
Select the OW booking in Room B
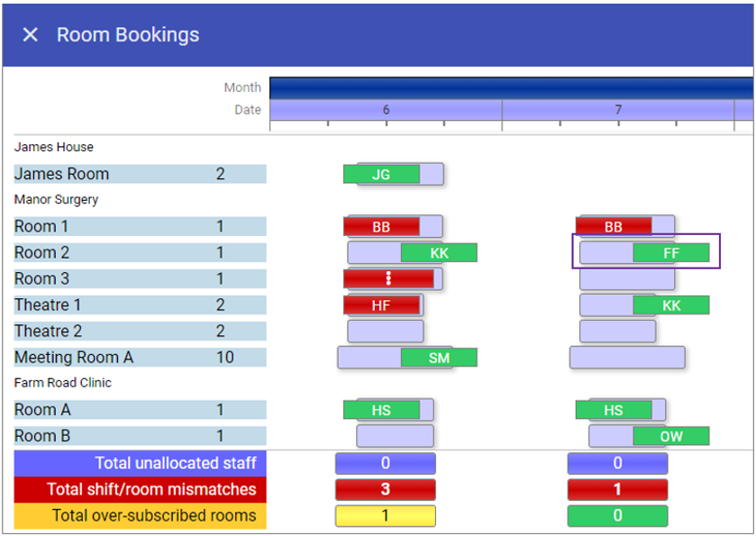[x=670, y=436]
